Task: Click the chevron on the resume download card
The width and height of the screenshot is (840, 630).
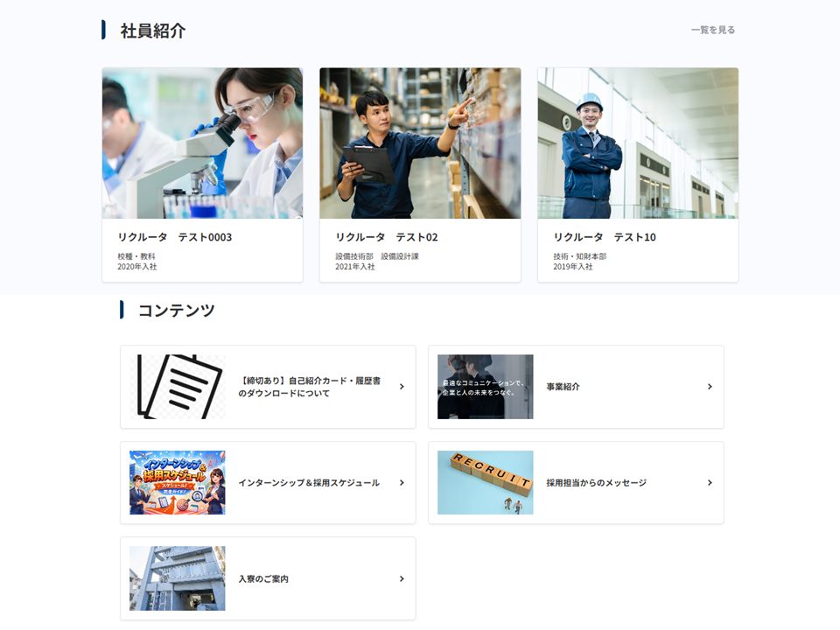Action: 401,386
